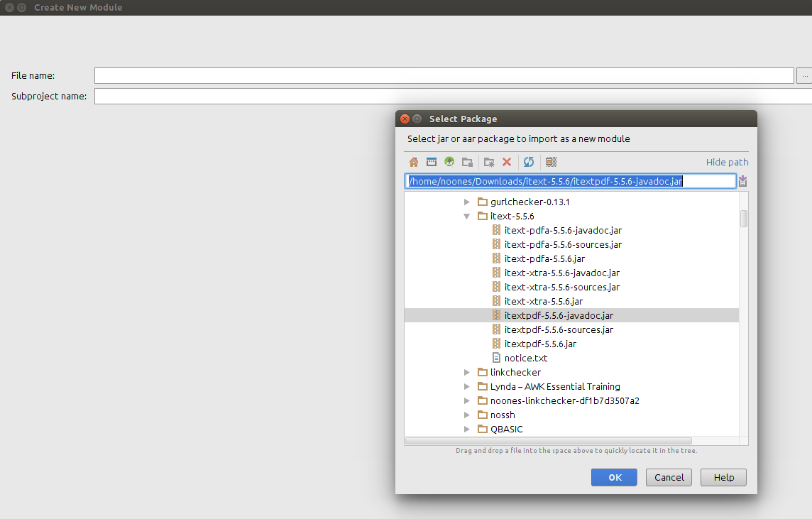The height and width of the screenshot is (519, 812).
Task: Expand the nossh folder
Action: click(466, 415)
